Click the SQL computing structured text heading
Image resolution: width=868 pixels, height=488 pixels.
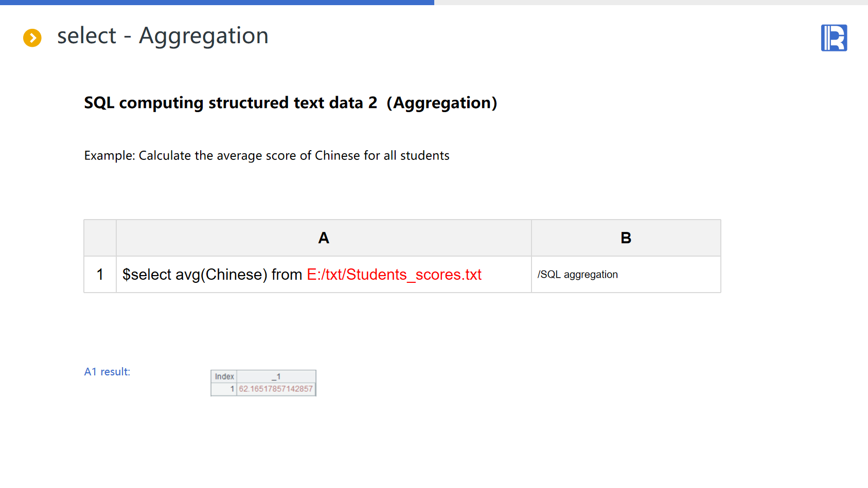[231, 103]
